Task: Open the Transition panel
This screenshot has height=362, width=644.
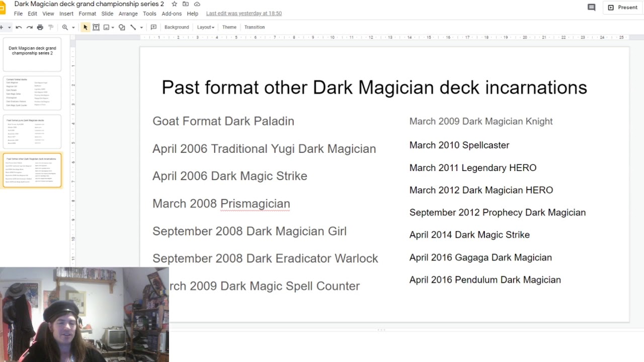Action: [x=255, y=27]
